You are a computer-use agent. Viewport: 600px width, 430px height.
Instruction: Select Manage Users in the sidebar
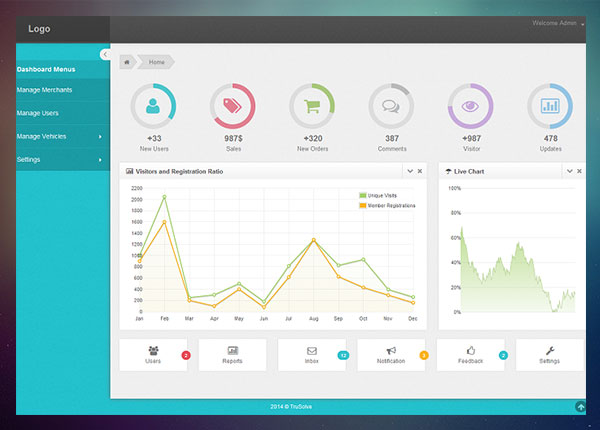point(37,113)
